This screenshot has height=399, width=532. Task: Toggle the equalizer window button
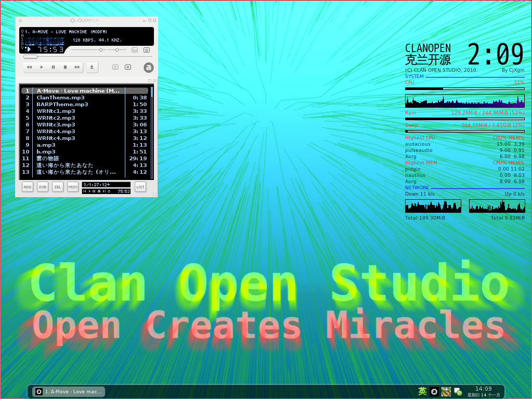135,50
